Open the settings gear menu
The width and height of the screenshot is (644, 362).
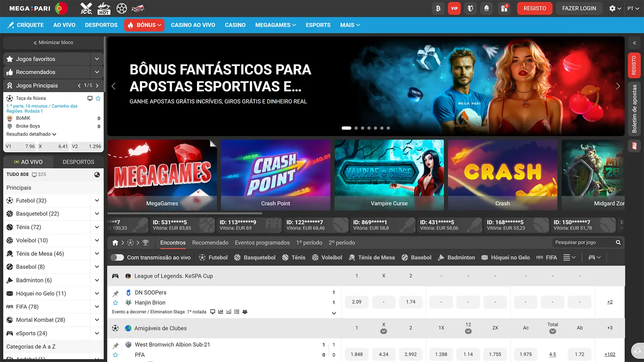click(615, 8)
